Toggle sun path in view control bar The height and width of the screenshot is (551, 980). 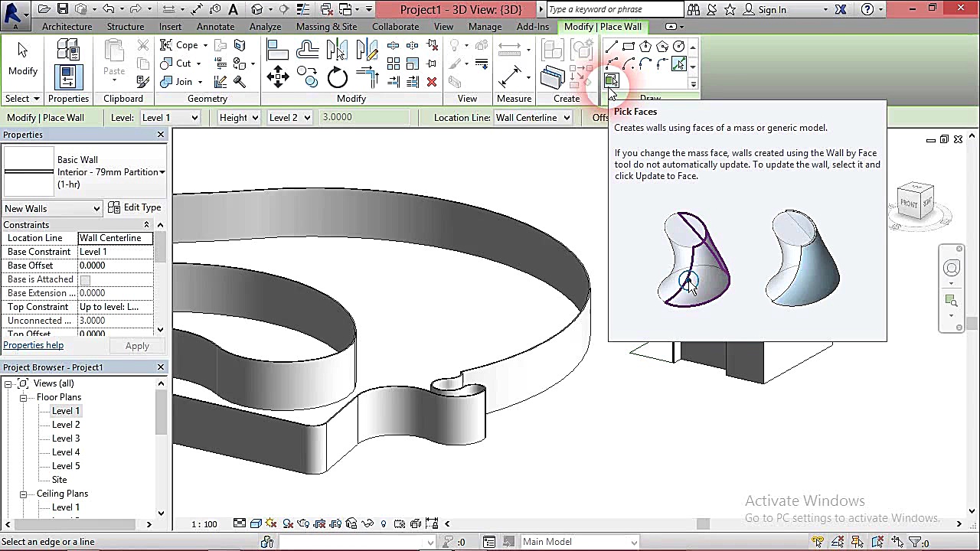click(271, 524)
